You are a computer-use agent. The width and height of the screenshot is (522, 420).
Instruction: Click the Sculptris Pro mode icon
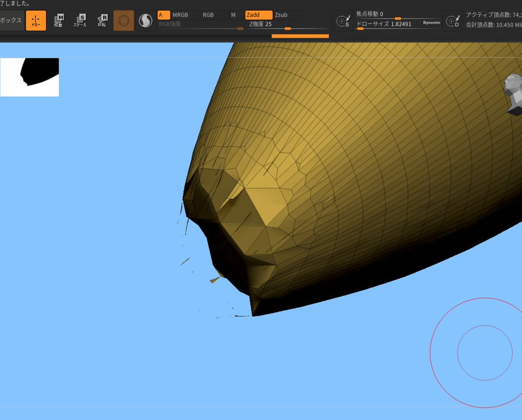click(x=145, y=20)
